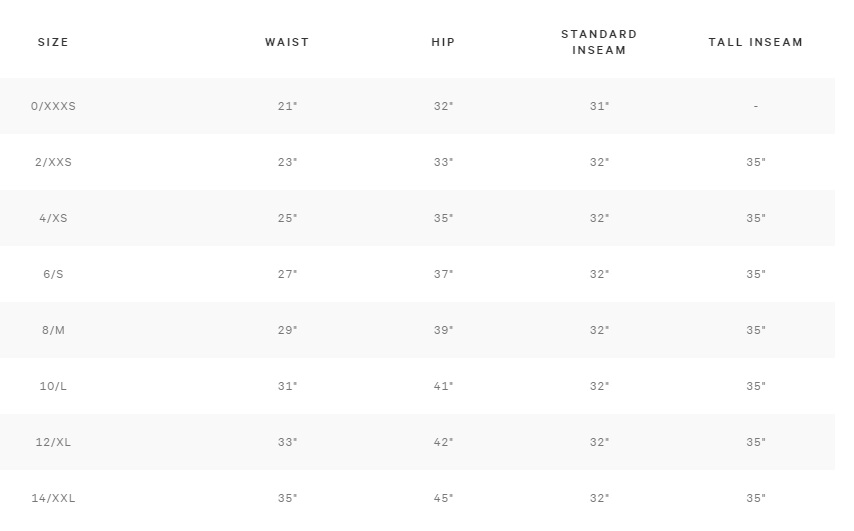
Task: Click the SIZE column header
Action: pos(53,42)
